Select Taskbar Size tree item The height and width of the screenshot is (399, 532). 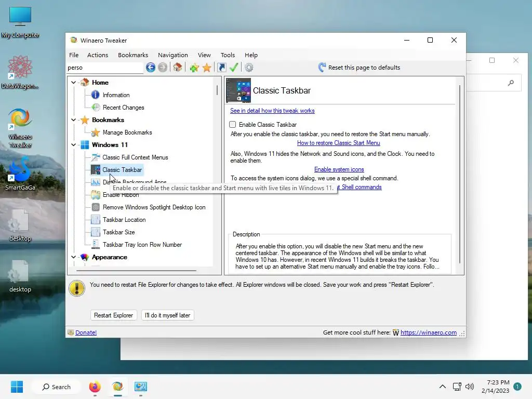(119, 232)
